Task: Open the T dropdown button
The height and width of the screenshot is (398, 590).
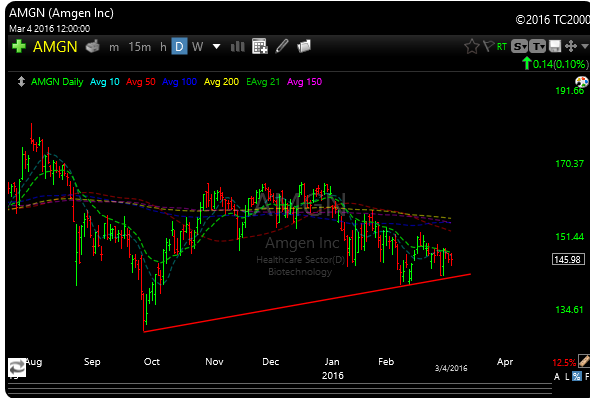Action: click(537, 47)
